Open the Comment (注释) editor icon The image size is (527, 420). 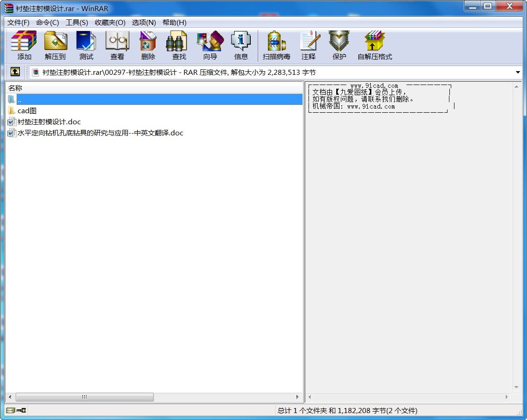pyautogui.click(x=309, y=45)
